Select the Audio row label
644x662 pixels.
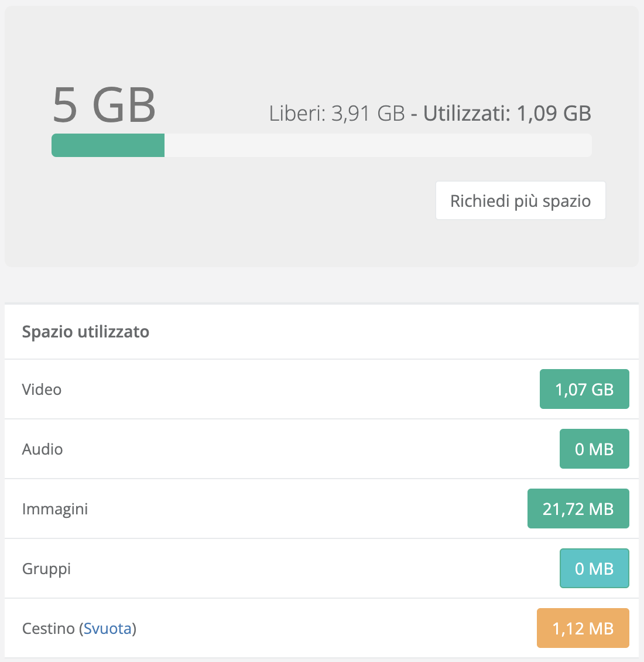tap(42, 449)
